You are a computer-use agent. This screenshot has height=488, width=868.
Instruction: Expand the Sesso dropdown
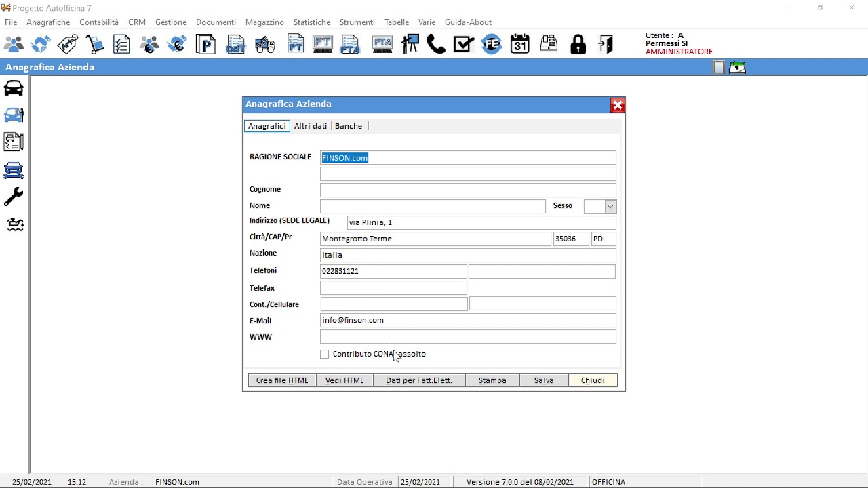point(610,206)
